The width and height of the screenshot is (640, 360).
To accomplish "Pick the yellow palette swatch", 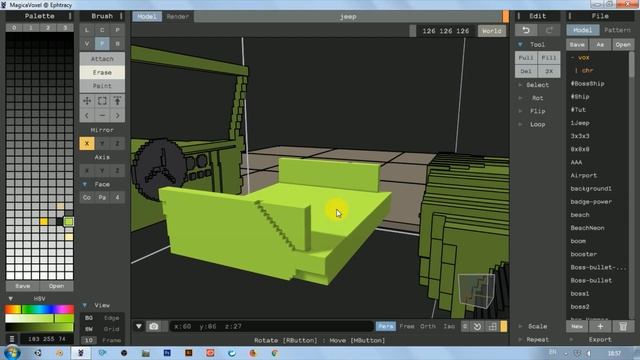I will click(44, 221).
